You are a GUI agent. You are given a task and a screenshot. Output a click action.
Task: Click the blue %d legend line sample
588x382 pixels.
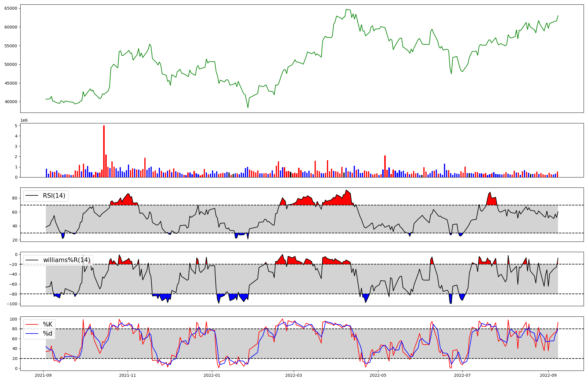point(32,334)
